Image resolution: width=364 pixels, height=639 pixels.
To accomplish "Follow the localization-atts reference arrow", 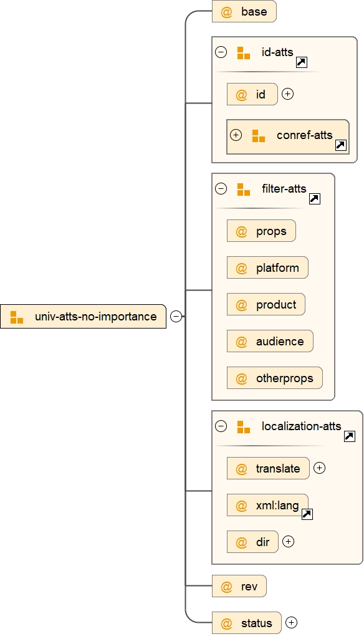I will 350,436.
